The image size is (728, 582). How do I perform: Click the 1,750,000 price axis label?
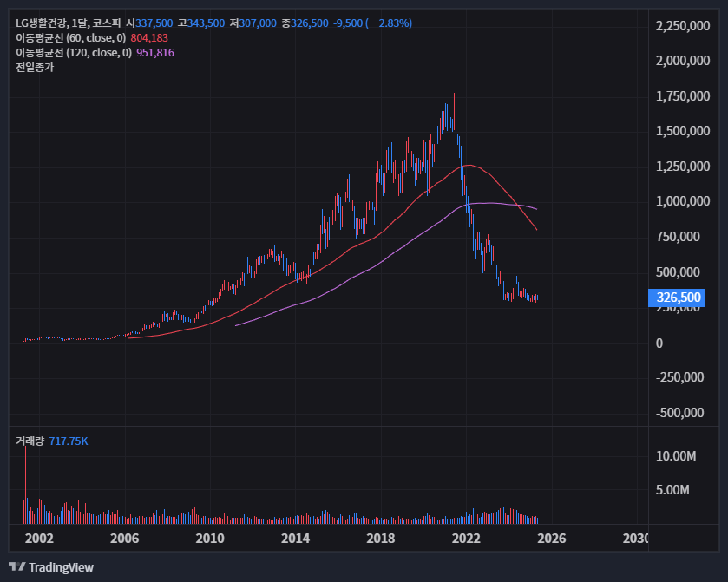[x=683, y=96]
